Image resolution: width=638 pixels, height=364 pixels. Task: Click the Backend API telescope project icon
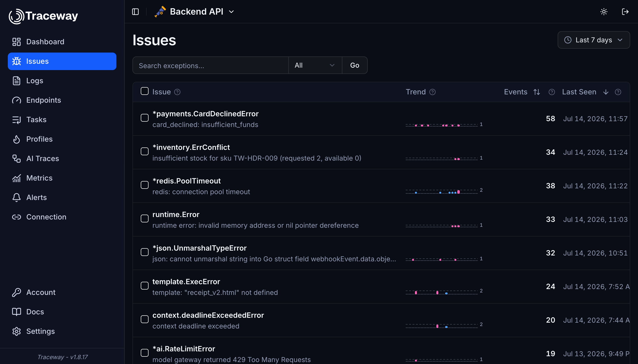[160, 12]
